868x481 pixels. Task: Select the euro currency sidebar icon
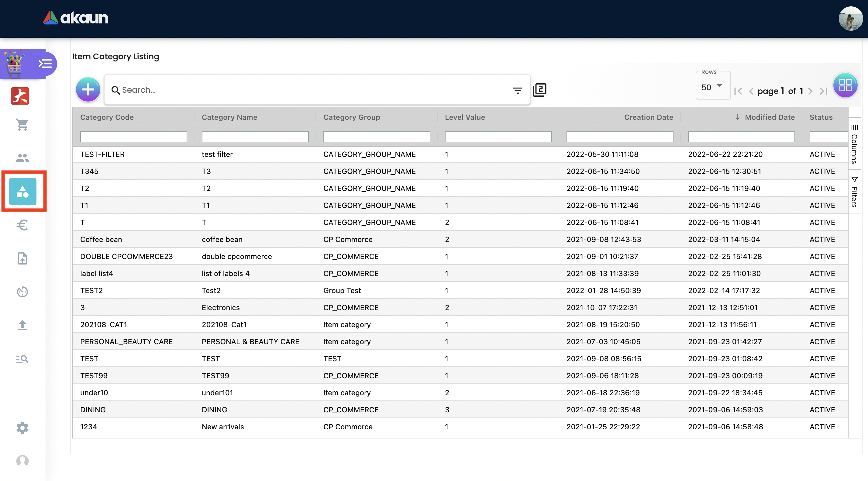tap(22, 225)
